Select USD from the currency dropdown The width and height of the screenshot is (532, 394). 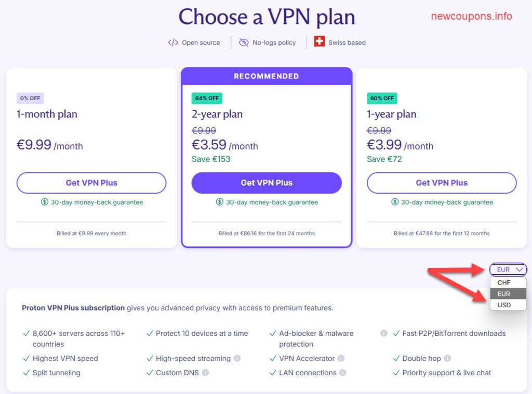pos(503,305)
